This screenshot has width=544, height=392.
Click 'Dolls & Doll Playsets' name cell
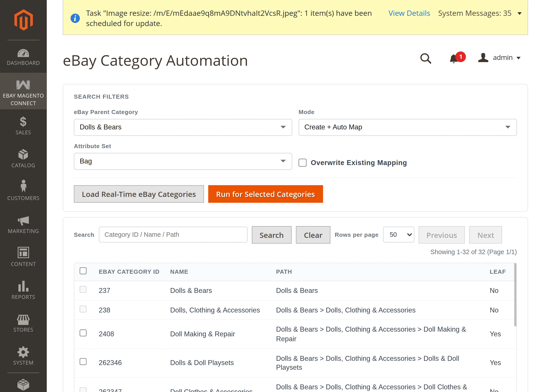(x=202, y=363)
